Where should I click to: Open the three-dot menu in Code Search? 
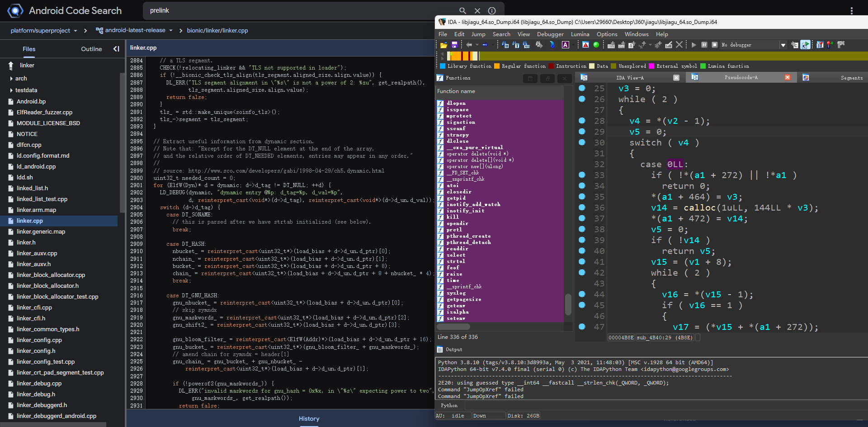(851, 10)
